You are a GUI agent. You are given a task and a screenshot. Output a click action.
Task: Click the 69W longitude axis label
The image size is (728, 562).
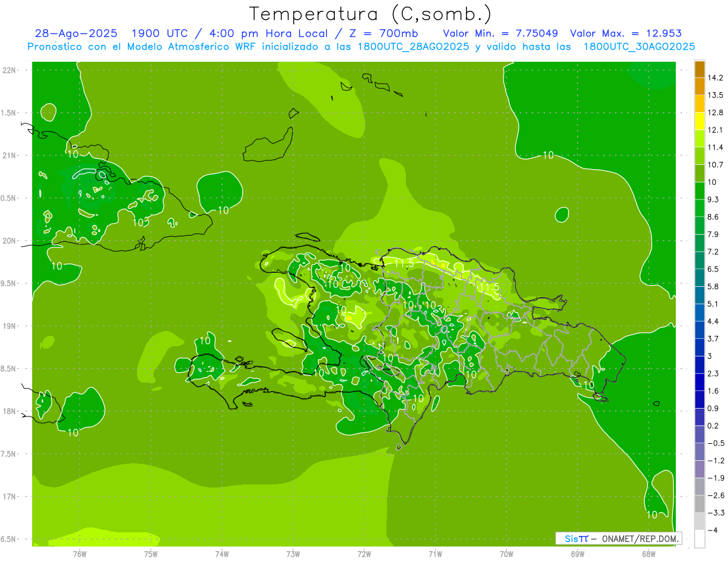[x=578, y=554]
